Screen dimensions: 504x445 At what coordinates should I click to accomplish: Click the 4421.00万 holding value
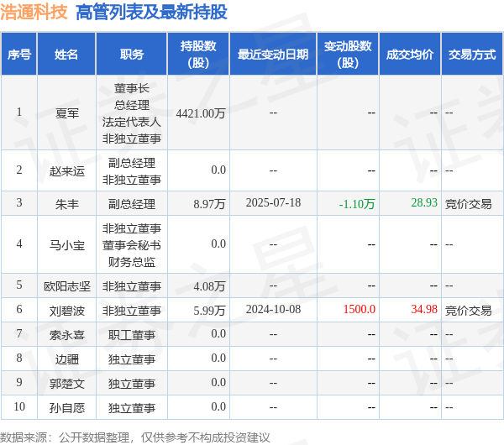click(x=201, y=113)
